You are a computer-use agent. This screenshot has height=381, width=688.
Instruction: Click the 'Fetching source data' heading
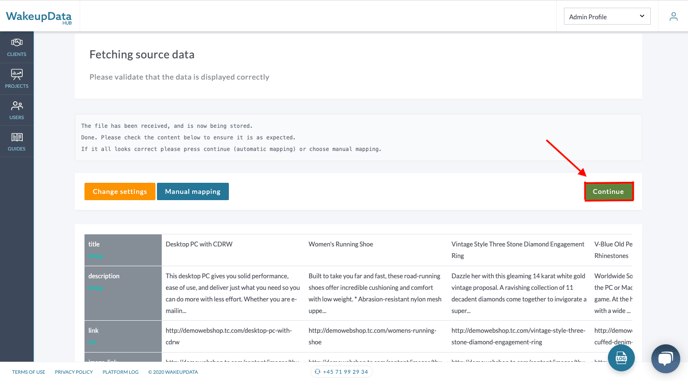point(142,54)
